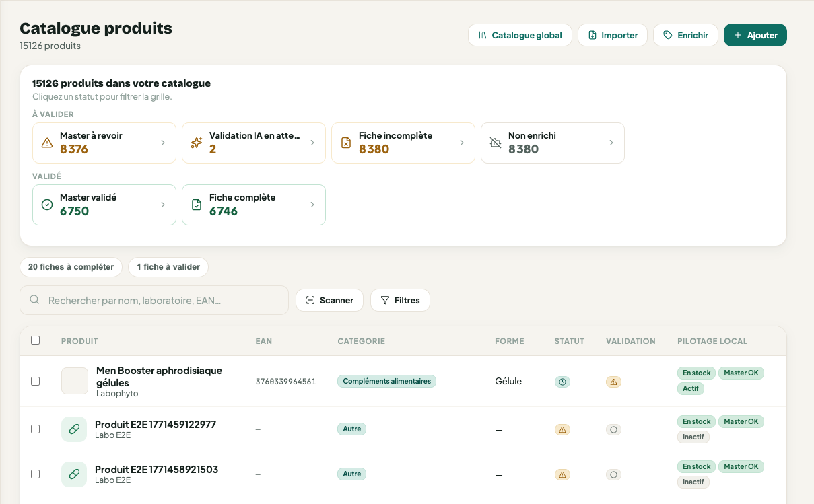
Task: Filter by the 20 fiches à compléter chip
Action: click(x=71, y=267)
